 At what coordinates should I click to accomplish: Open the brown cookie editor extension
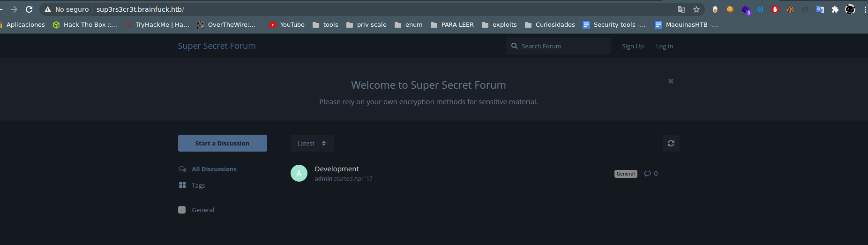click(x=790, y=9)
